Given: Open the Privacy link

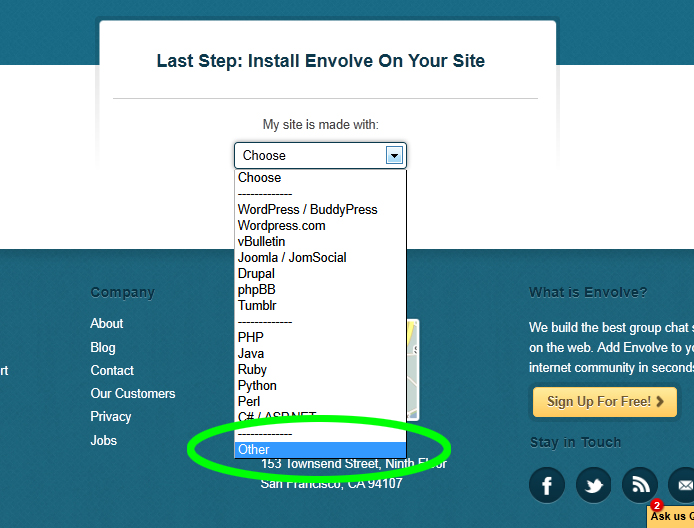Looking at the screenshot, I should pyautogui.click(x=111, y=416).
